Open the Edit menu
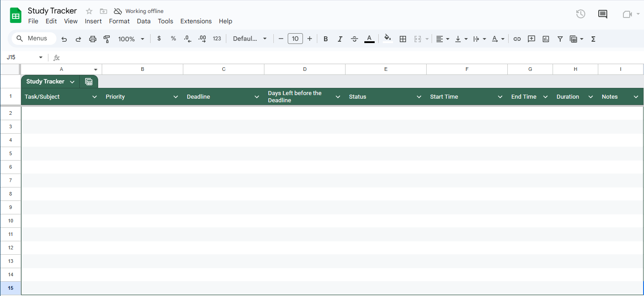The height and width of the screenshot is (296, 644). (x=51, y=21)
